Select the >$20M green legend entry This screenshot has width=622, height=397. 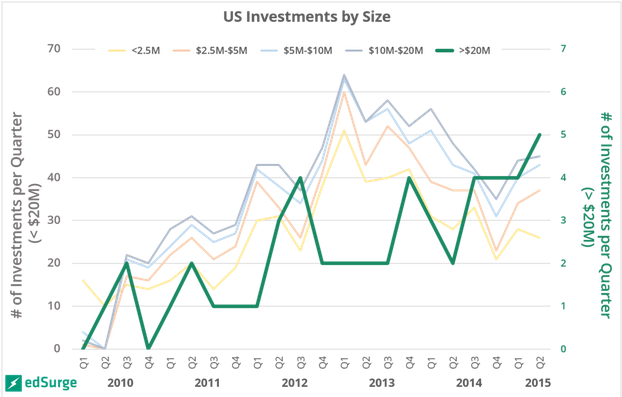463,51
